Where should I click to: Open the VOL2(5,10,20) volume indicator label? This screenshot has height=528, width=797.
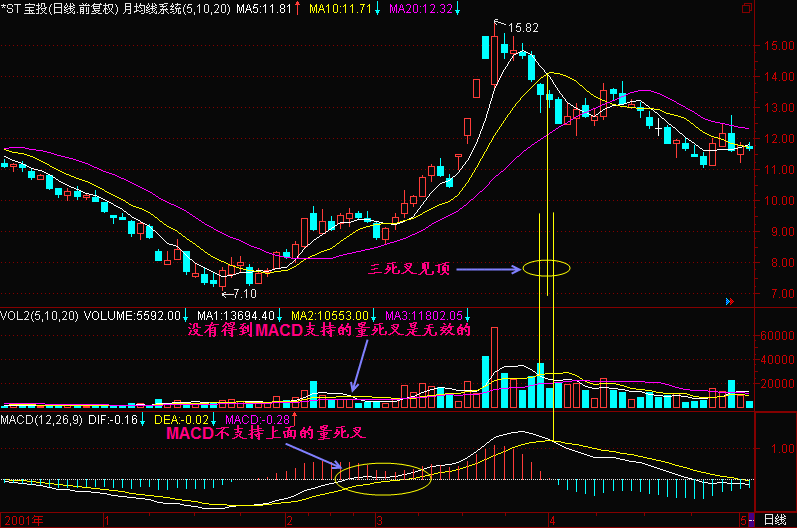click(x=39, y=315)
